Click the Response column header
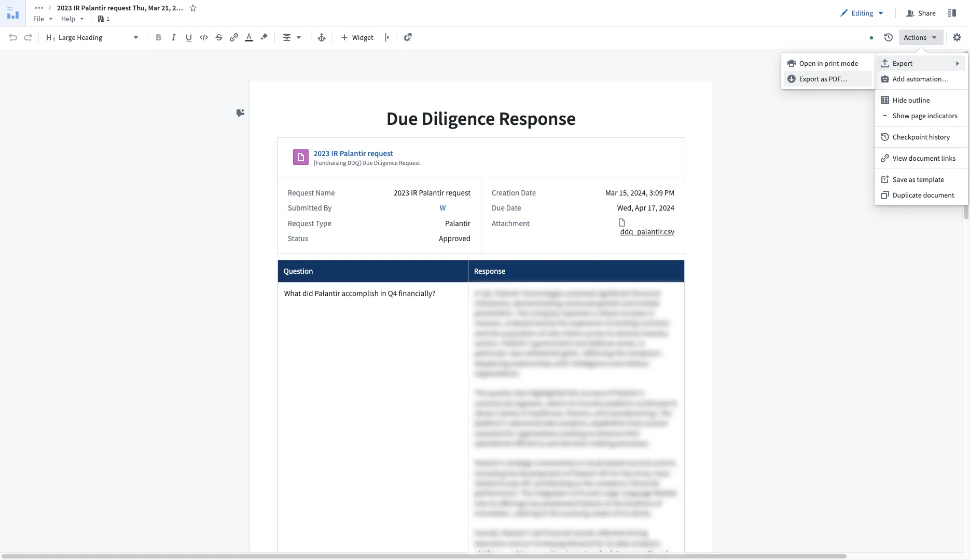This screenshot has width=970, height=560. click(576, 271)
